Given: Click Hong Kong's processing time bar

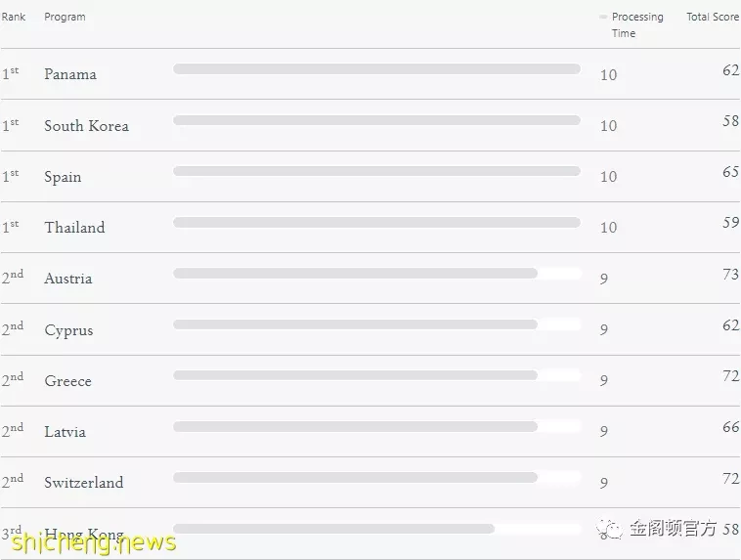Looking at the screenshot, I should (376, 529).
